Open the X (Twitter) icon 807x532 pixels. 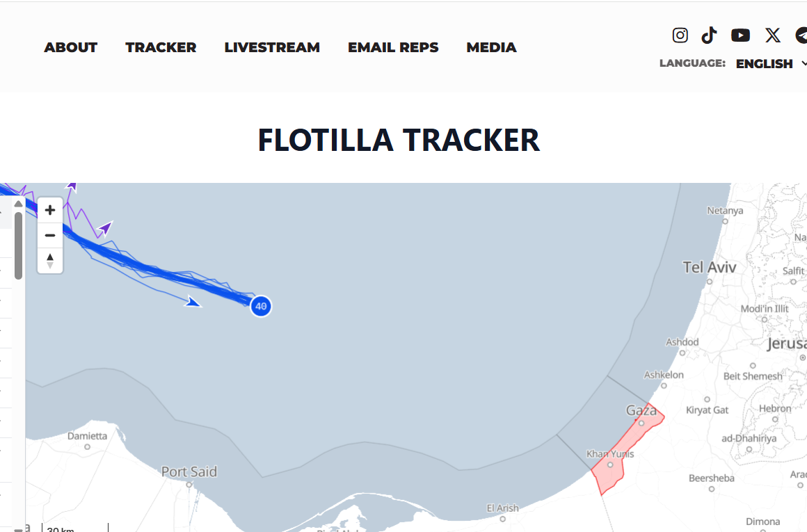tap(772, 35)
